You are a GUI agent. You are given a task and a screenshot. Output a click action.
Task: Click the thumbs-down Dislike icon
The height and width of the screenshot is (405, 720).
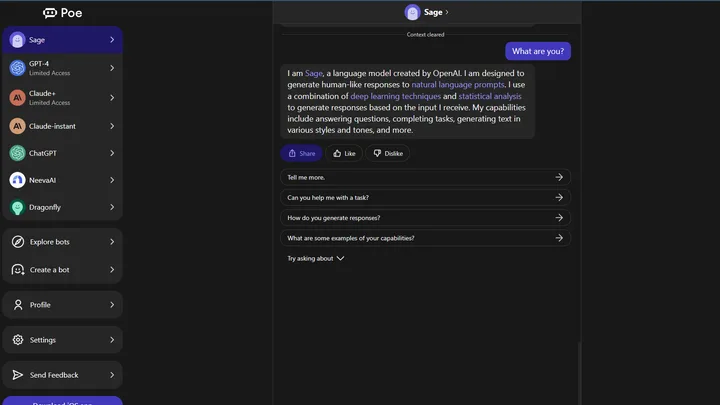point(377,153)
